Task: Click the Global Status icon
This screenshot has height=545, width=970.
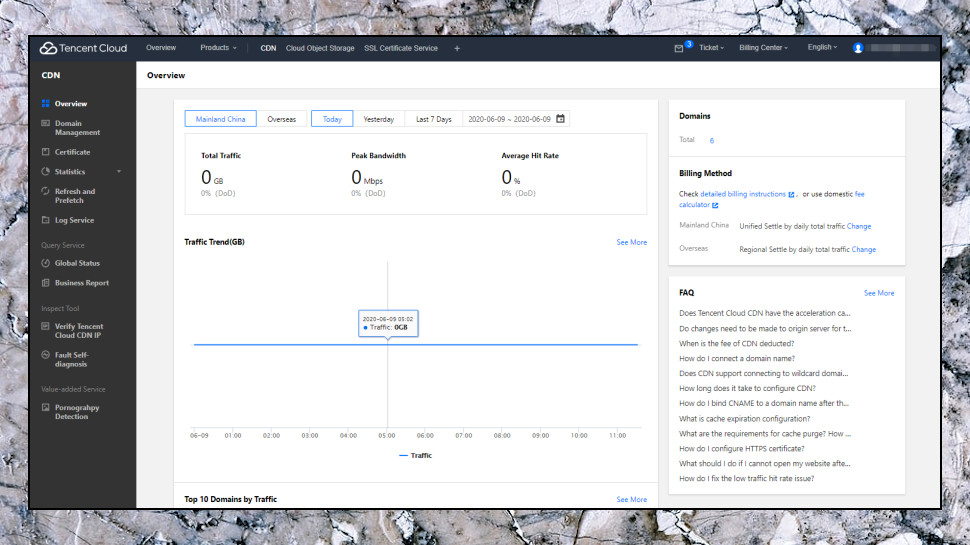Action: [x=45, y=263]
